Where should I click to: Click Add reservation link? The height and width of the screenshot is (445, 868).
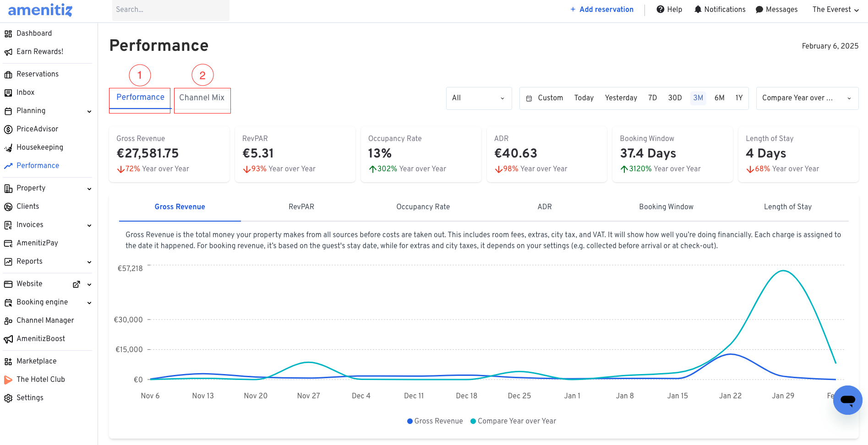(x=602, y=10)
